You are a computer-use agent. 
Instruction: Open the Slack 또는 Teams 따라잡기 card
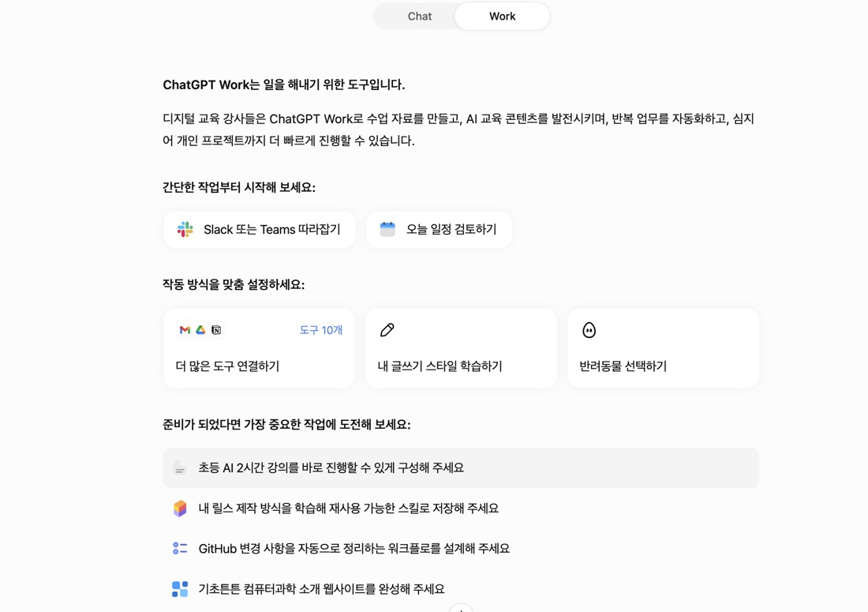tap(259, 229)
